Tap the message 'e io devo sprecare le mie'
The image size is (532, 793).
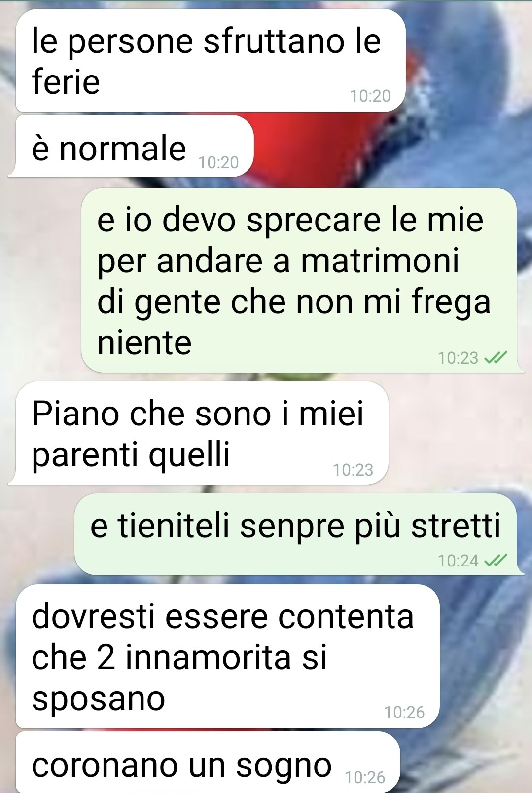pos(299,280)
